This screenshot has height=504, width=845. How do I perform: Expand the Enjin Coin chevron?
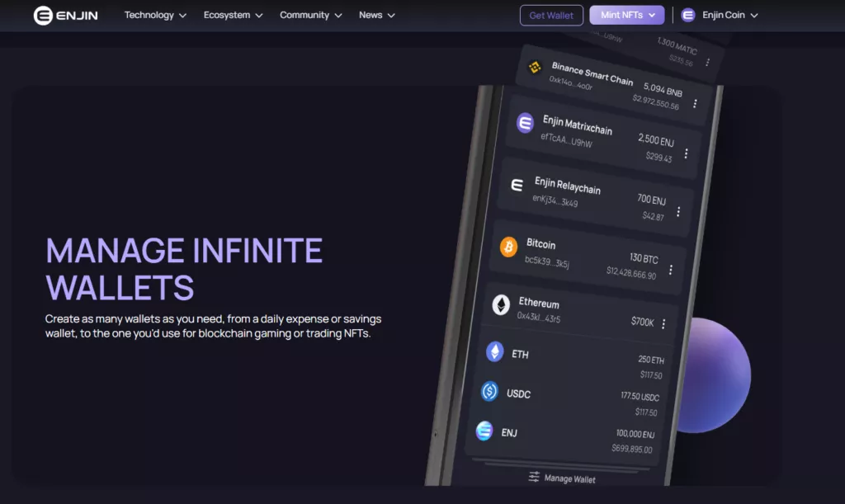754,16
